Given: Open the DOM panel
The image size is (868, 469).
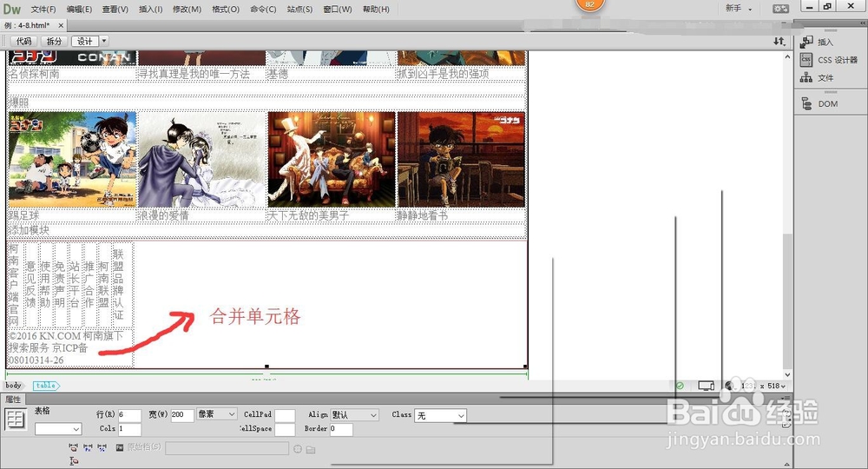Looking at the screenshot, I should coord(819,103).
